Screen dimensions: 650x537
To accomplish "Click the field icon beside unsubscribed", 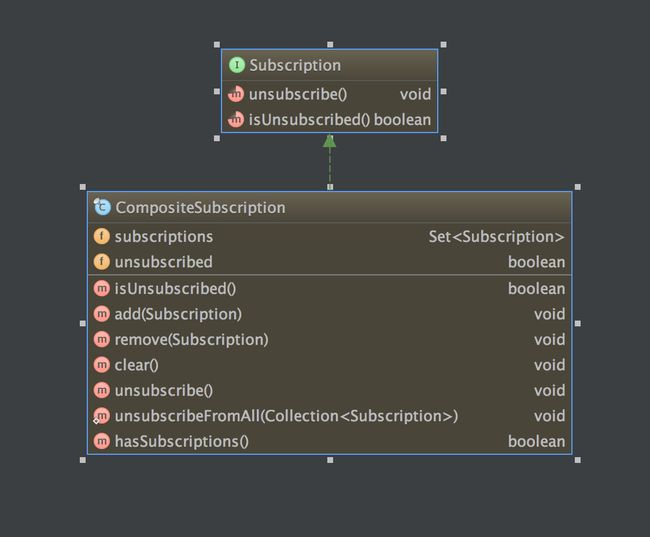I will coord(102,262).
